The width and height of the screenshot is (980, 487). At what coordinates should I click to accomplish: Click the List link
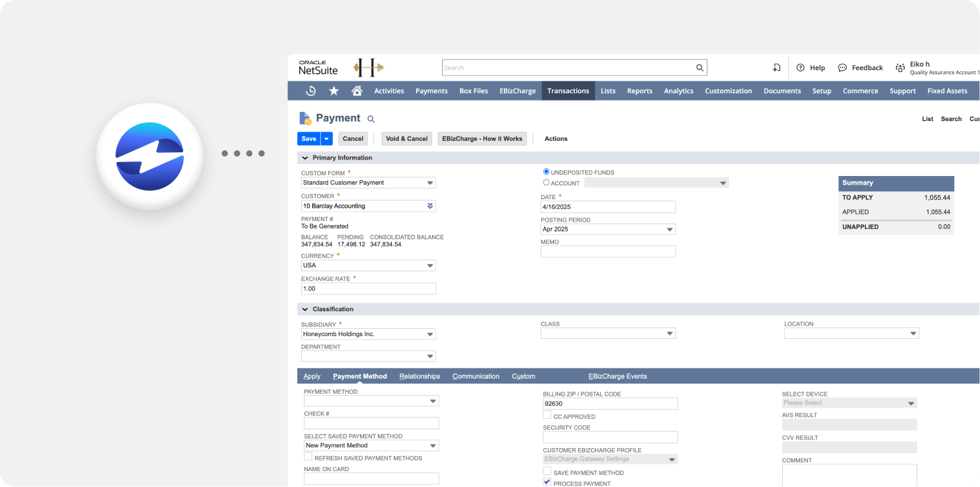click(928, 119)
